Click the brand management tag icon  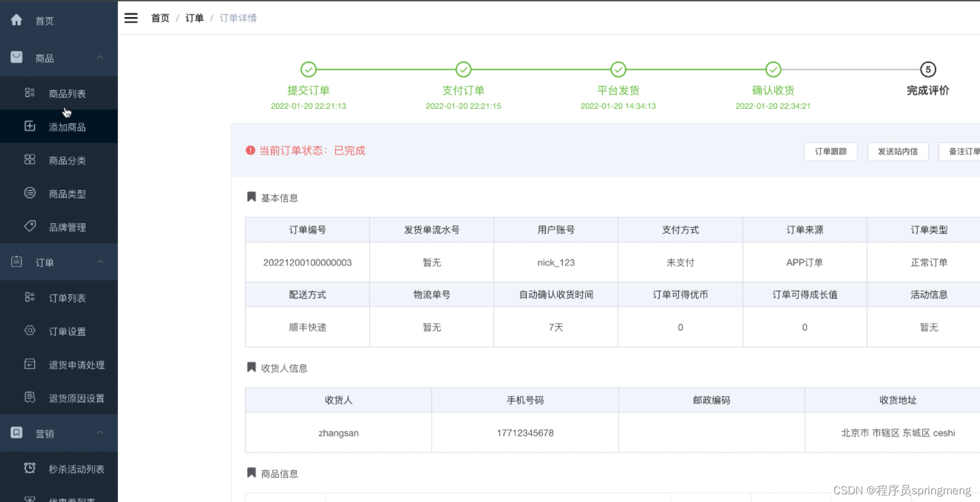click(30, 226)
